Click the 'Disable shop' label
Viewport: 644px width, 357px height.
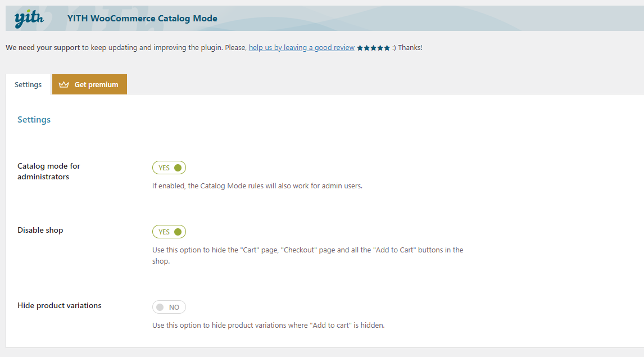[x=40, y=230]
